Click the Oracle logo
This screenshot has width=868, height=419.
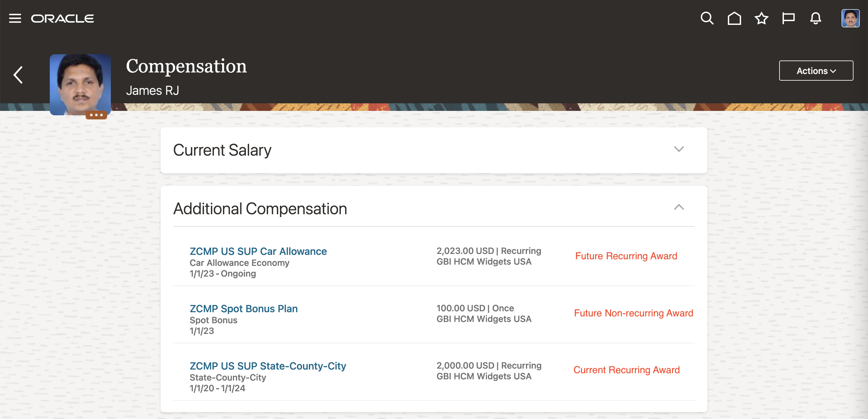click(63, 18)
